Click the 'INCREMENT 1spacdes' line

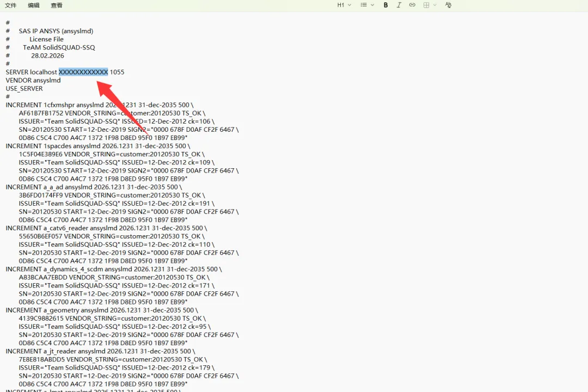tap(98, 146)
